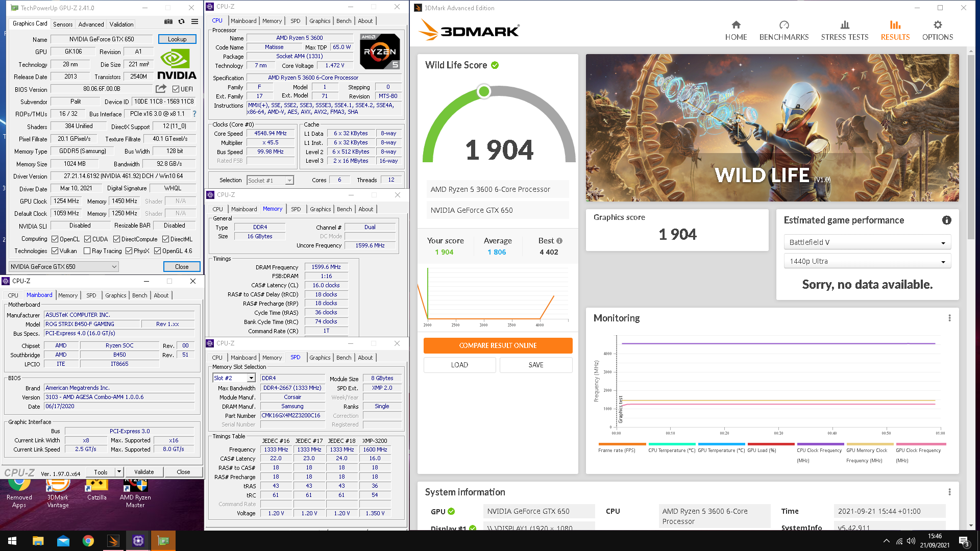Open File Explorer from taskbar
Screen dimensions: 980x551
(x=38, y=541)
